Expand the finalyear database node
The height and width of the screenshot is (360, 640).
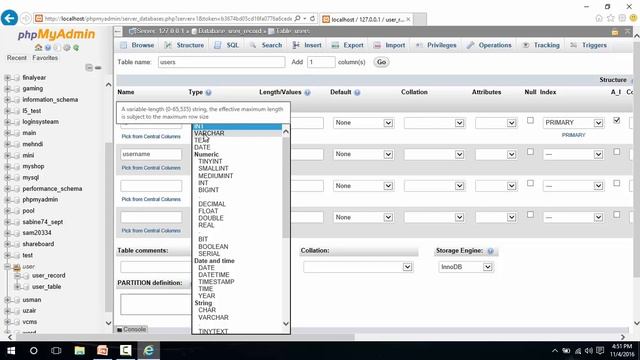pyautogui.click(x=7, y=78)
